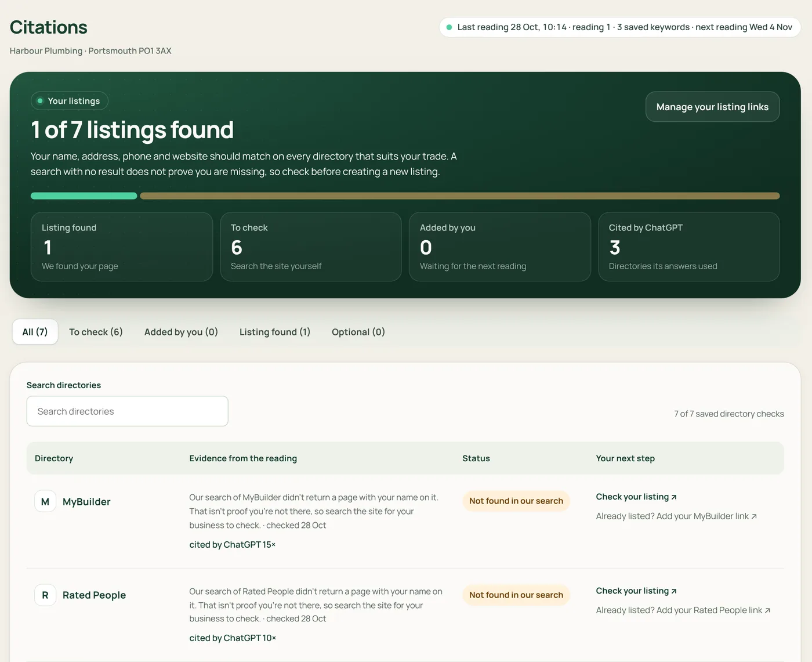
Task: Click the To check stat card
Action: (311, 247)
